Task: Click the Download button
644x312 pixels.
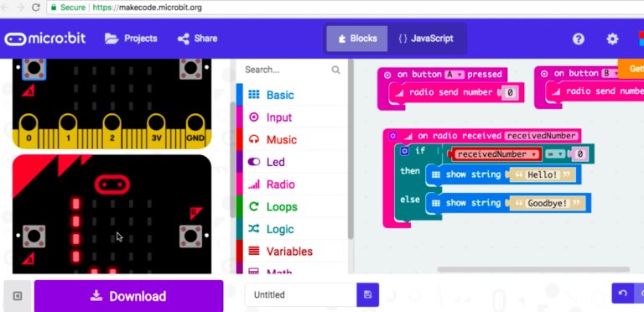Action: coord(128,296)
